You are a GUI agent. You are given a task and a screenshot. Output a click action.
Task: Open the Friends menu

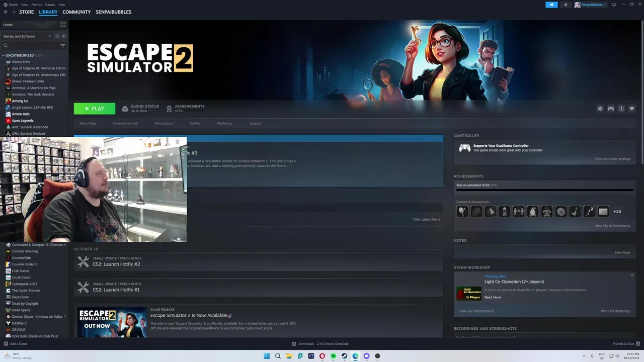click(37, 5)
